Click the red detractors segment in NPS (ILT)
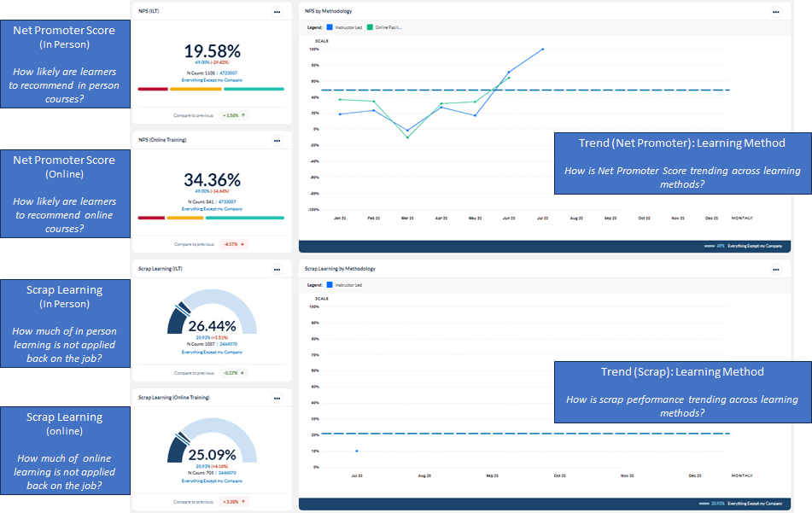 click(152, 89)
